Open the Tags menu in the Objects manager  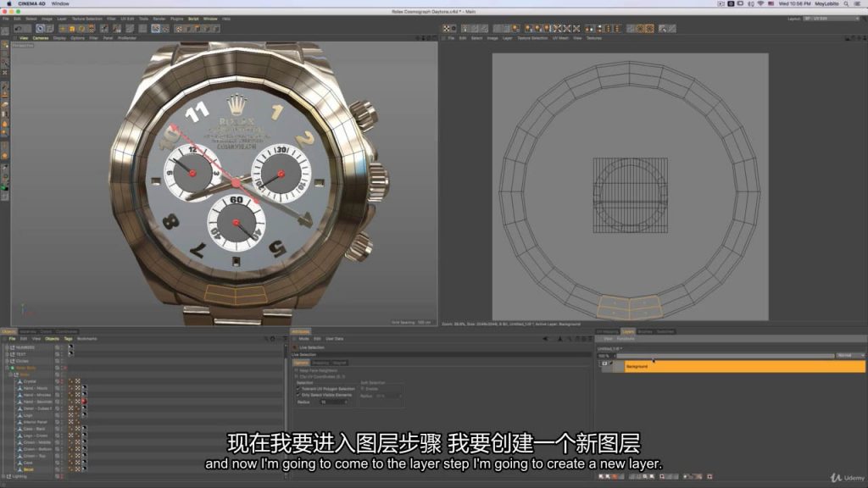68,339
